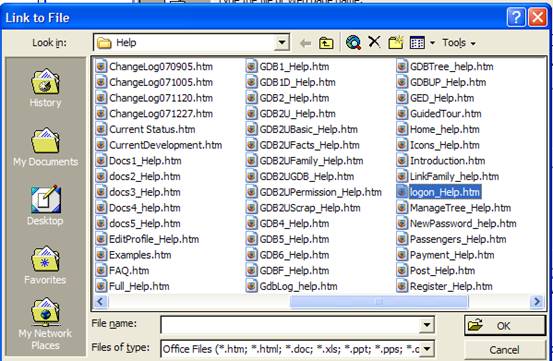553x361 pixels.
Task: Click the dialog Help question mark button
Action: [516, 17]
